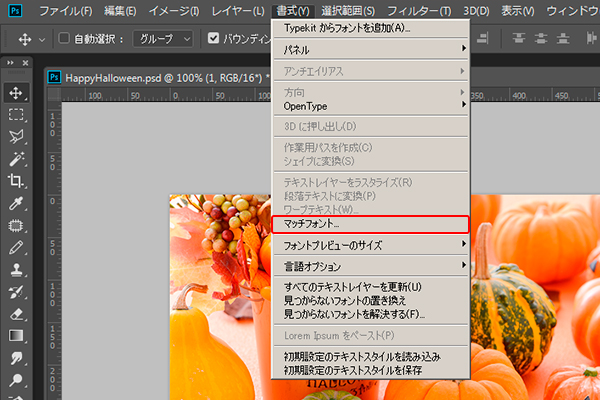Open the 3D(D) menu

(476, 11)
